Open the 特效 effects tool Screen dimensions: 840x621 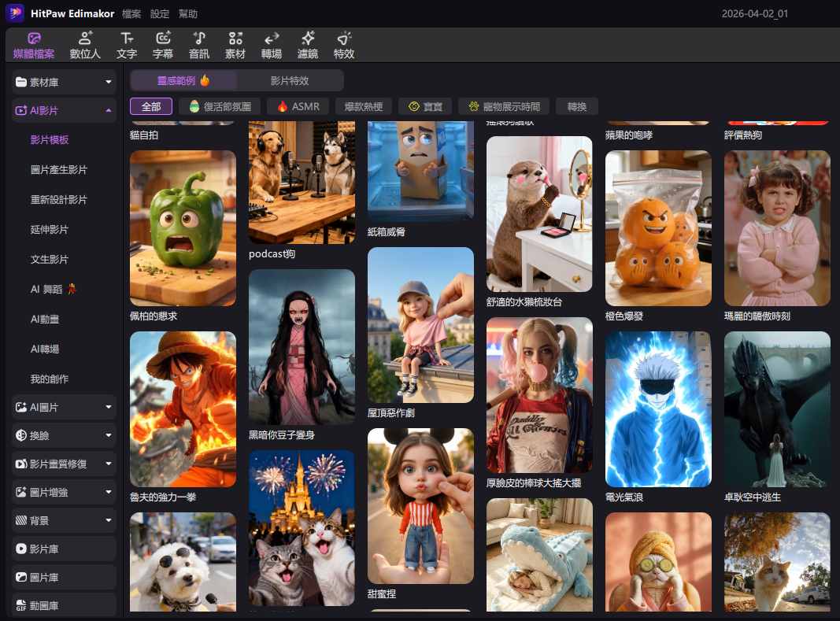344,45
